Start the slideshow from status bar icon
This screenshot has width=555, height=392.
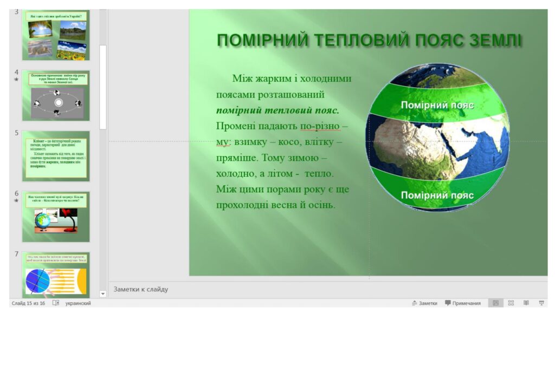[x=541, y=303]
